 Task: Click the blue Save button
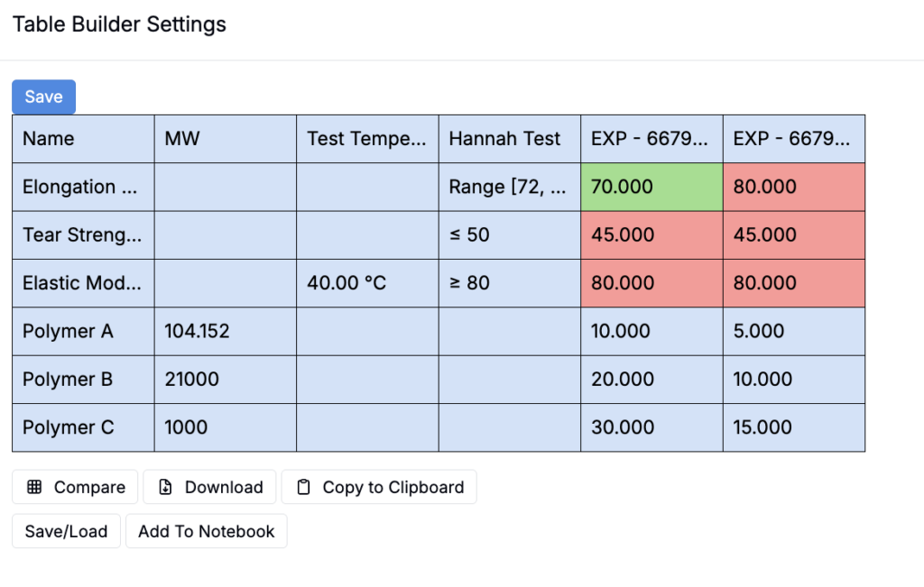point(43,96)
